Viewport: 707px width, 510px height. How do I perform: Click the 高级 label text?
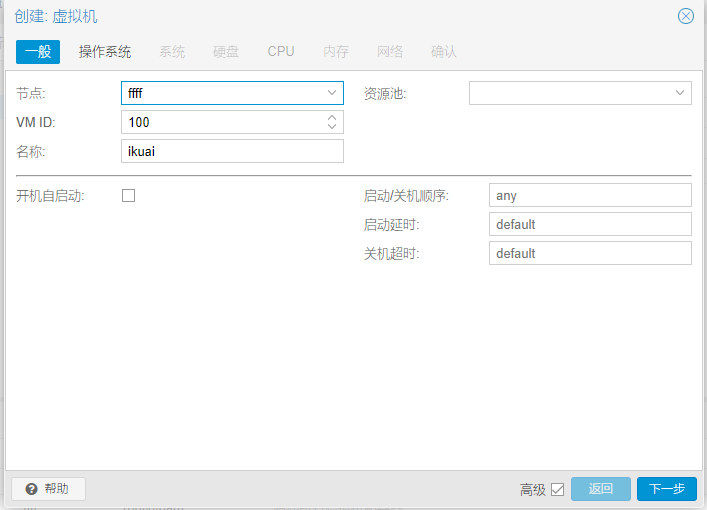click(533, 489)
